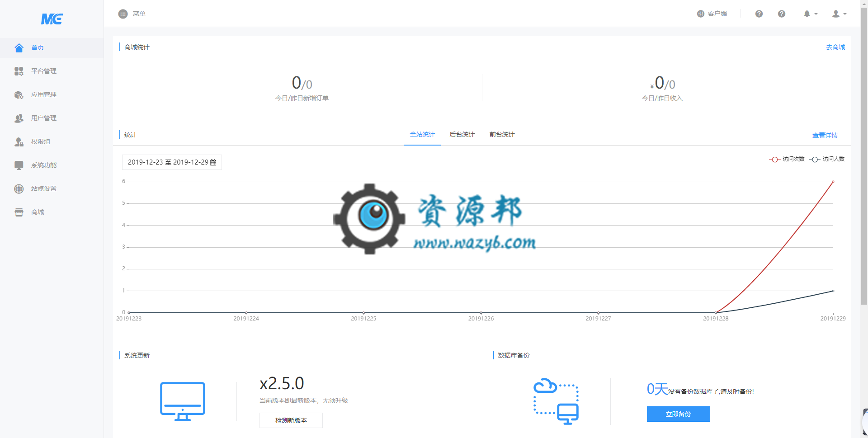The image size is (868, 438).
Task: Open the 系统功能 sidebar icon
Action: click(x=19, y=165)
